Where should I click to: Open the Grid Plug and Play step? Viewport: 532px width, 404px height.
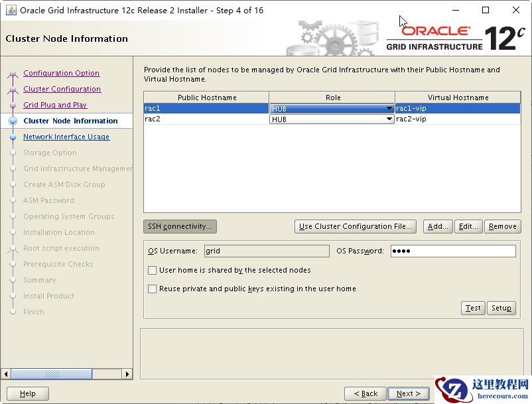coord(55,105)
